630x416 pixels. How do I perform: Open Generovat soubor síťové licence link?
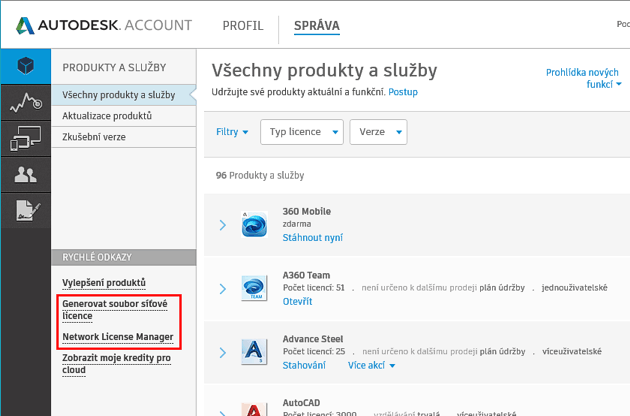(115, 310)
